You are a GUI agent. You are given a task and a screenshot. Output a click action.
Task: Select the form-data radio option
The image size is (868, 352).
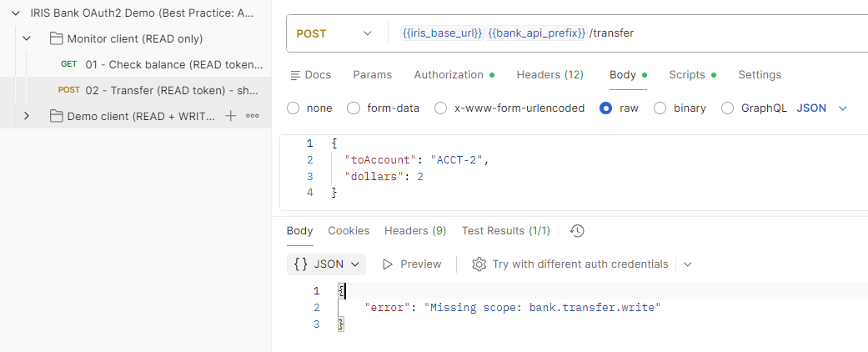tap(353, 108)
